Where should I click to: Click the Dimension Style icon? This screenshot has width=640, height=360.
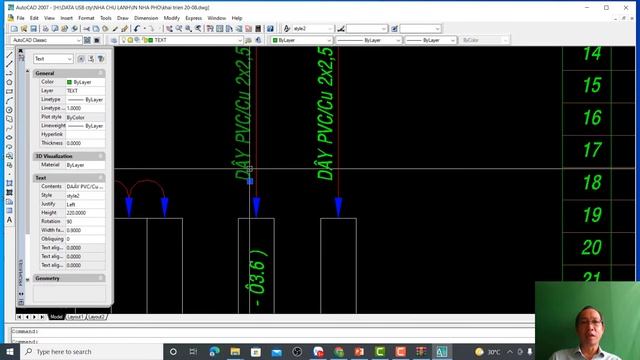(x=341, y=29)
